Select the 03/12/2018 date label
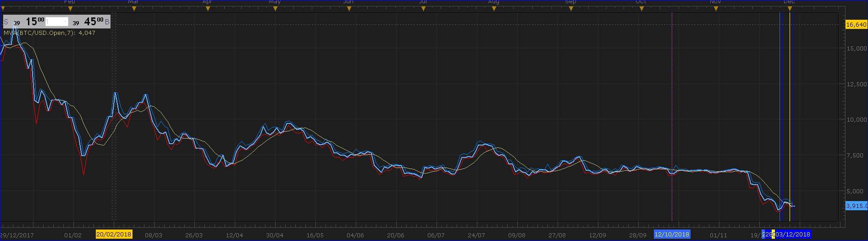Screen dimensions: 868x241 point(792,235)
